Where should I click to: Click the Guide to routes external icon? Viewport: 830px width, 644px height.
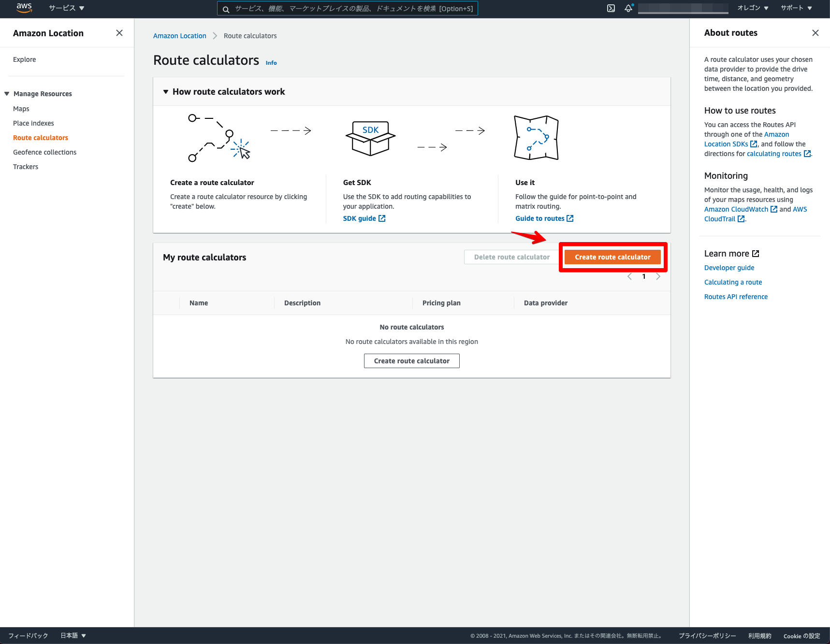[570, 218]
